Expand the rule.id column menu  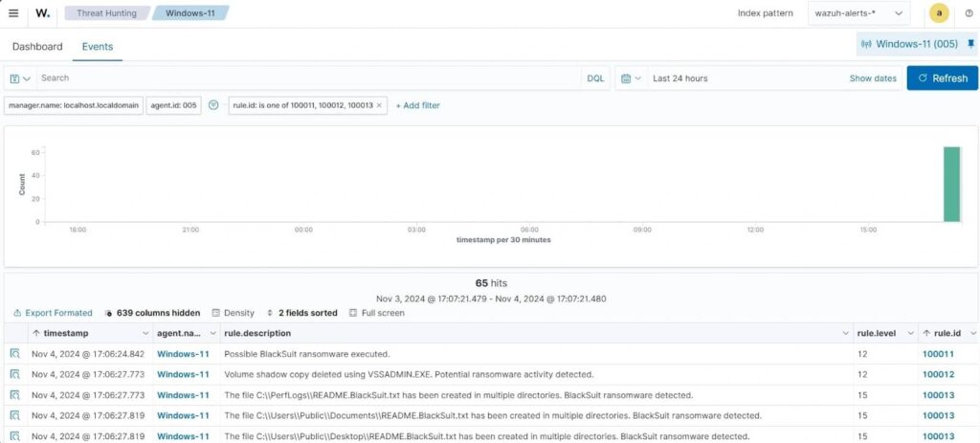(973, 334)
